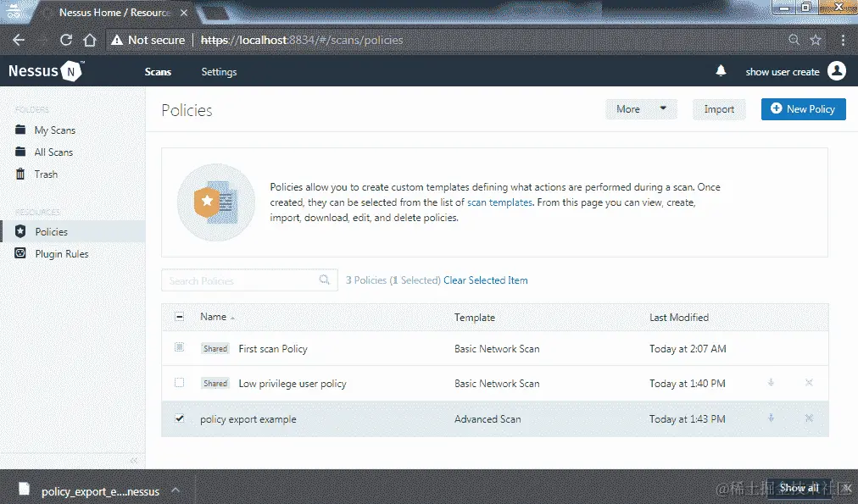Click the My Scans folder icon
Image resolution: width=858 pixels, height=504 pixels.
(20, 130)
